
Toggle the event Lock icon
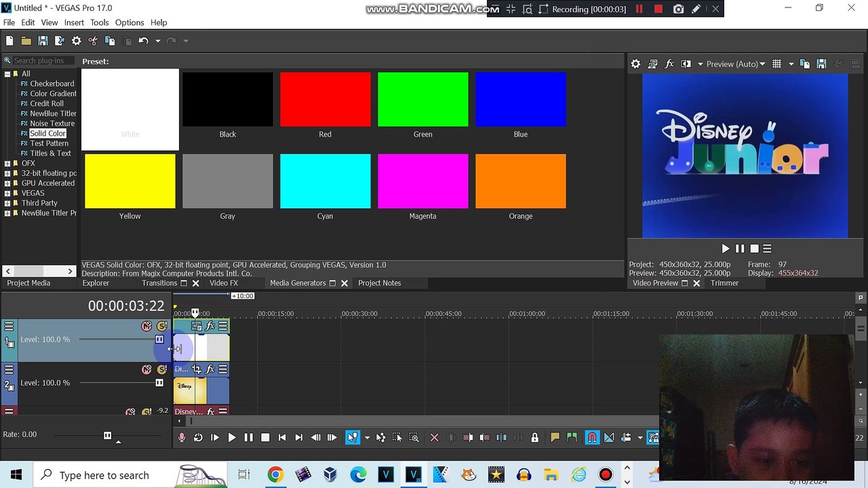(535, 438)
